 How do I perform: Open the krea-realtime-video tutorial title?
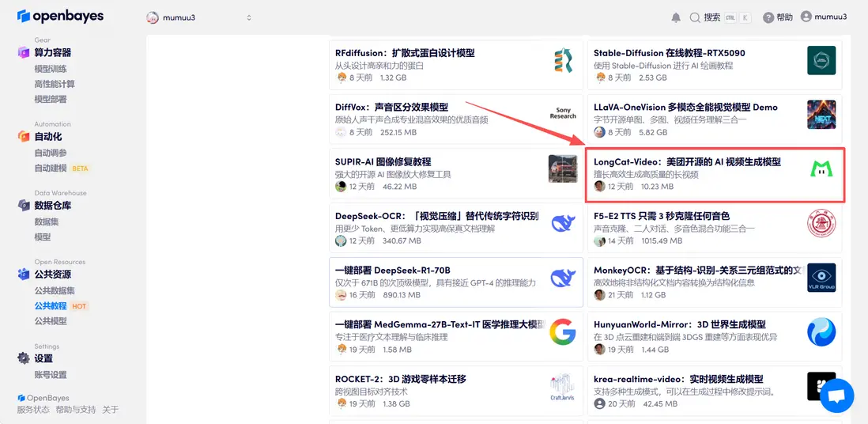click(x=678, y=379)
